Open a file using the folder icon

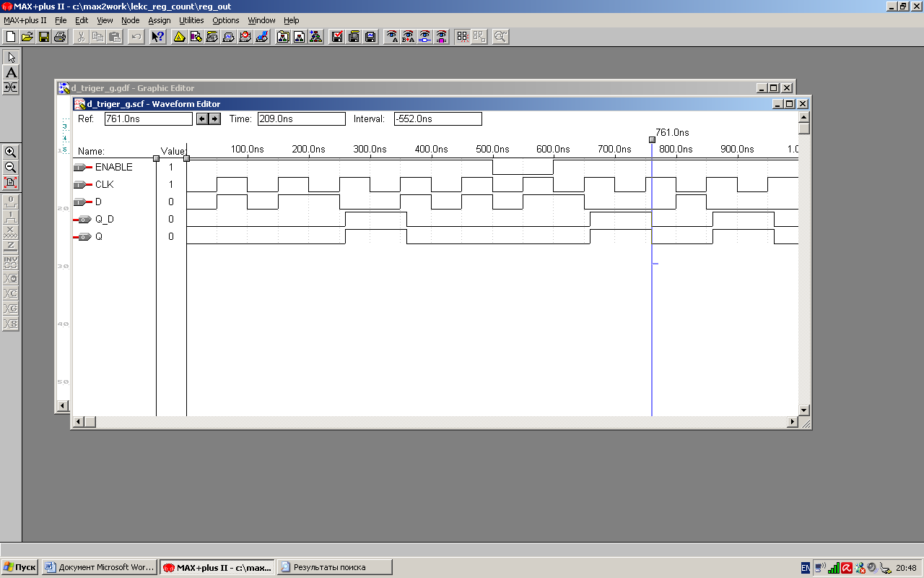tap(27, 37)
